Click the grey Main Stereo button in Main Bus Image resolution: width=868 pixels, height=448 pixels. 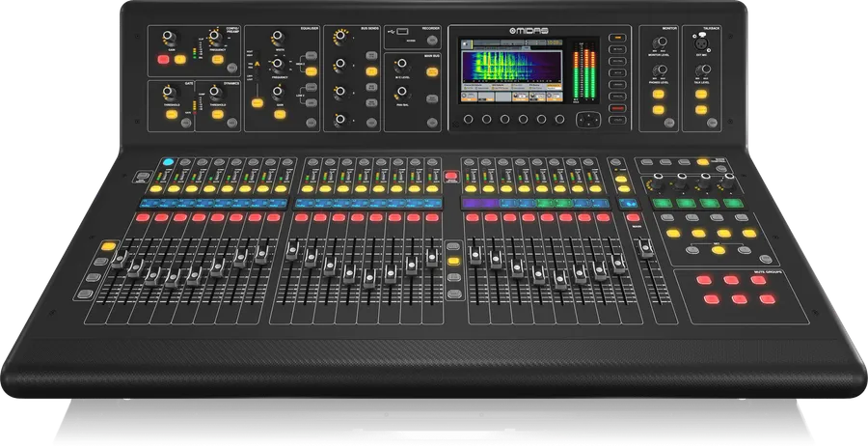(x=432, y=98)
